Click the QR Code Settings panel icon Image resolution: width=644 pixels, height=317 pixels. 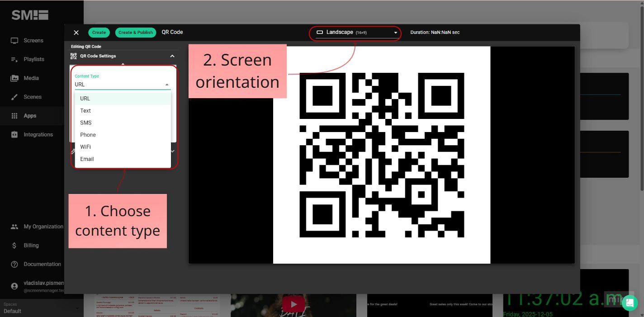pyautogui.click(x=74, y=56)
